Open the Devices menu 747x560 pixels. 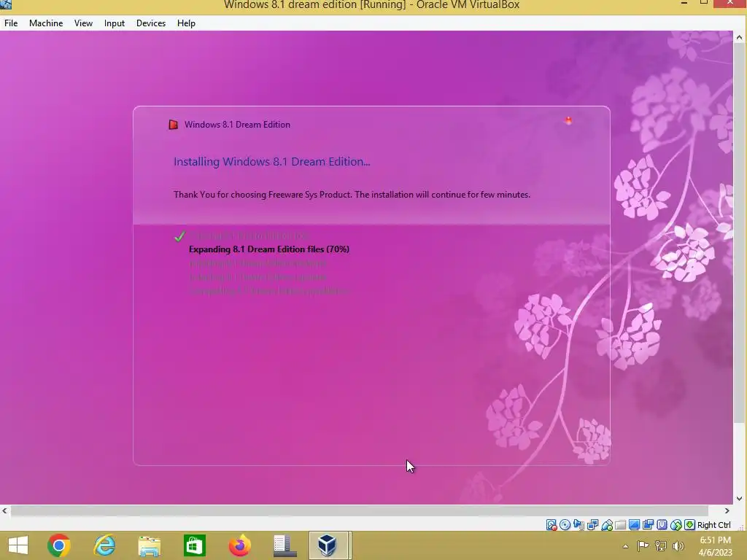tap(151, 23)
